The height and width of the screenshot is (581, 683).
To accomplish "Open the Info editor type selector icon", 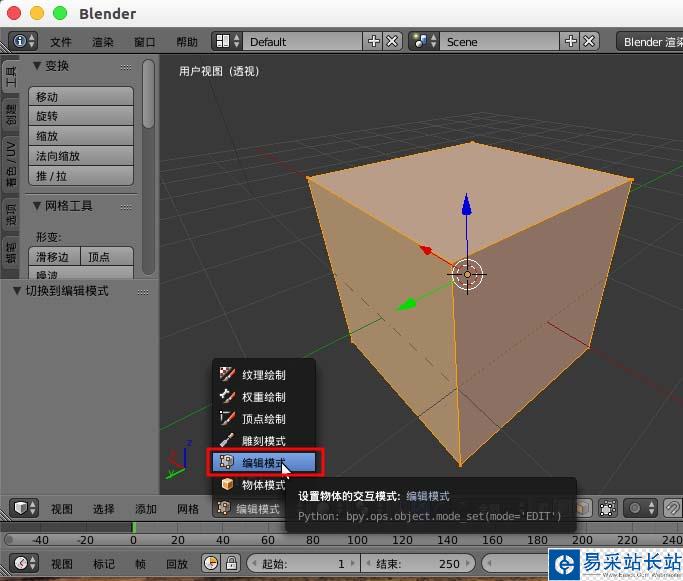I will point(23,41).
